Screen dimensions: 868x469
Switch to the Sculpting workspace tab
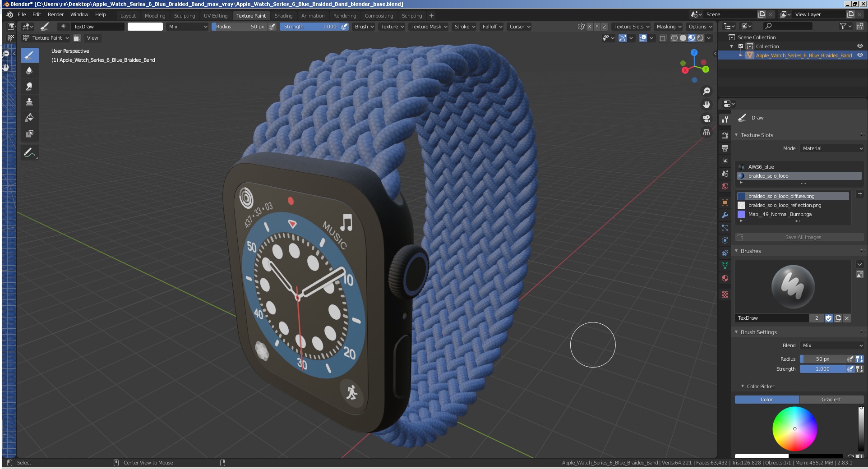(x=185, y=15)
